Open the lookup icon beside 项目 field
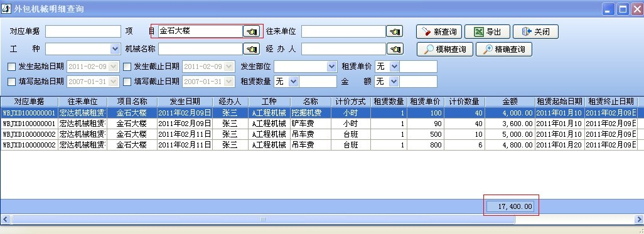This screenshot has width=644, height=234. tap(251, 31)
